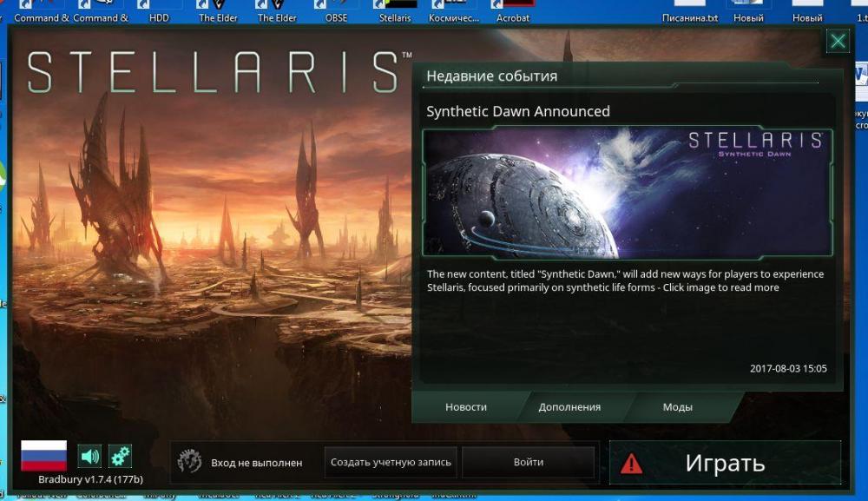
Task: Click the Bradbury v1.7.4 (177b) version text
Action: (x=90, y=479)
